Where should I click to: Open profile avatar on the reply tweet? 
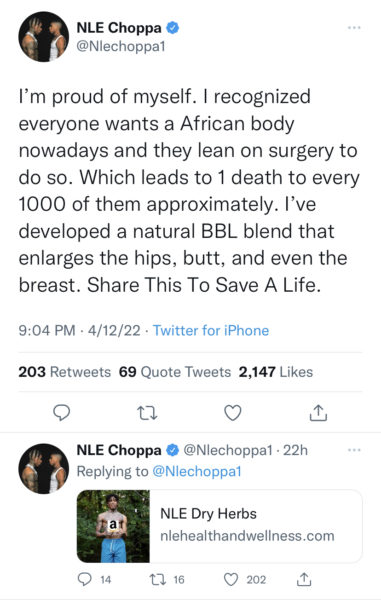[44, 469]
